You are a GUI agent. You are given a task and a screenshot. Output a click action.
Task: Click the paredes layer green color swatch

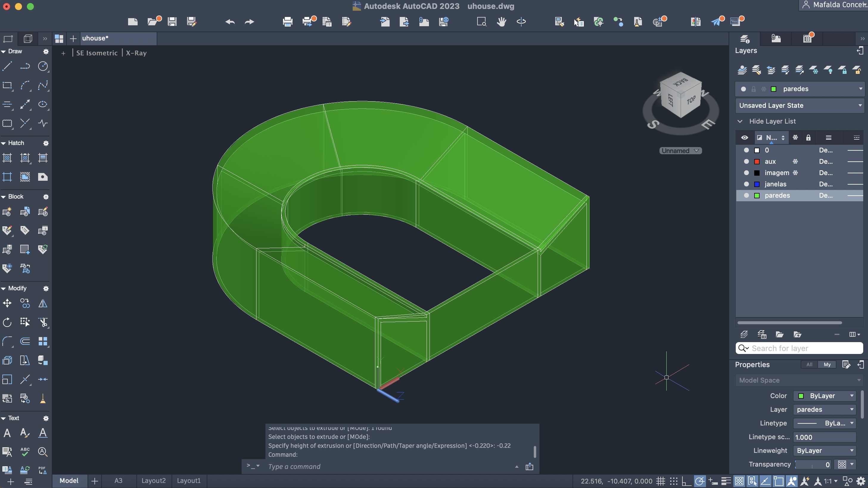(x=757, y=196)
